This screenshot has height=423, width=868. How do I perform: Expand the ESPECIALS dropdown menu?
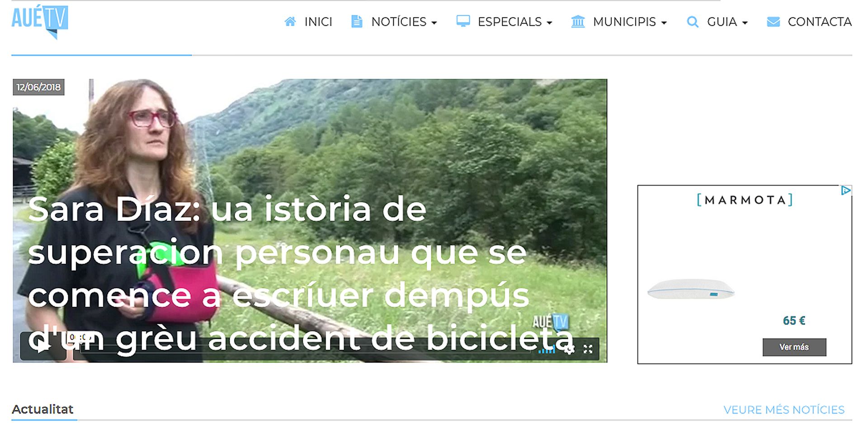(515, 22)
